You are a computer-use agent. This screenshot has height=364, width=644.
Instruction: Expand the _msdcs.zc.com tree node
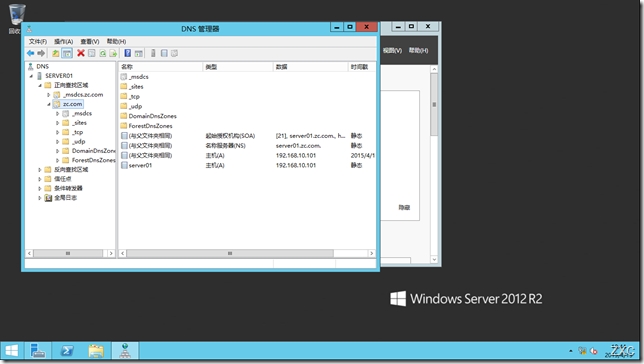[x=48, y=95]
